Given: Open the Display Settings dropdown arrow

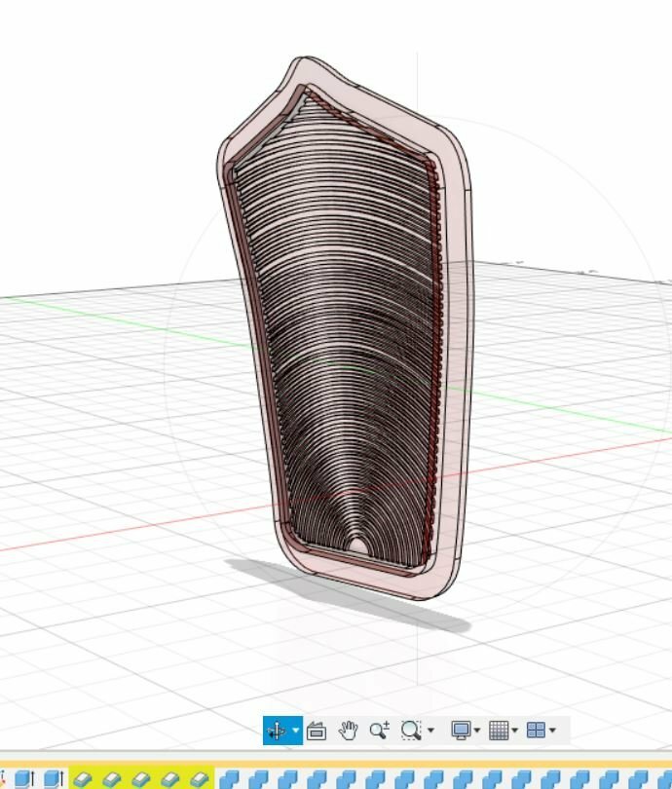Looking at the screenshot, I should coord(478,731).
